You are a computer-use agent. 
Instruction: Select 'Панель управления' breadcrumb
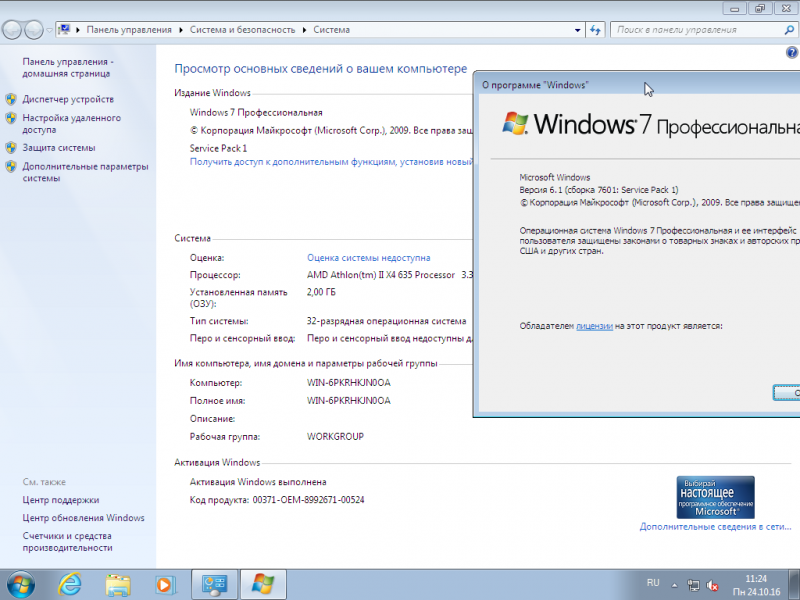click(x=129, y=30)
